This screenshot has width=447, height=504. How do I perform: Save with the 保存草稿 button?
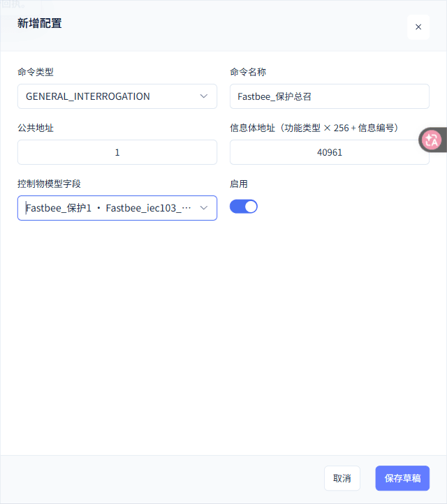(x=402, y=478)
